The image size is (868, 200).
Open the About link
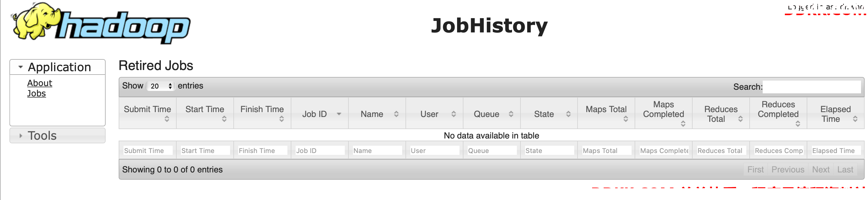tap(39, 83)
